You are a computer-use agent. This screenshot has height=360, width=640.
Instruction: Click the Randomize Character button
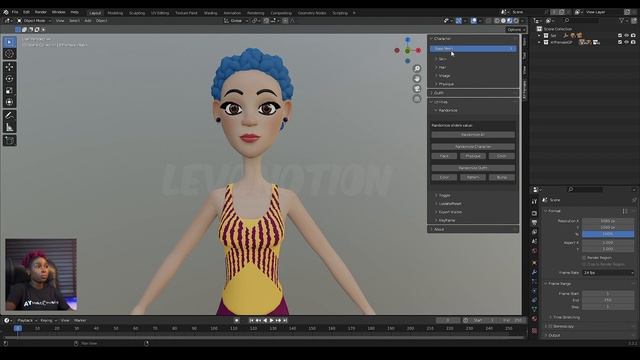point(473,147)
